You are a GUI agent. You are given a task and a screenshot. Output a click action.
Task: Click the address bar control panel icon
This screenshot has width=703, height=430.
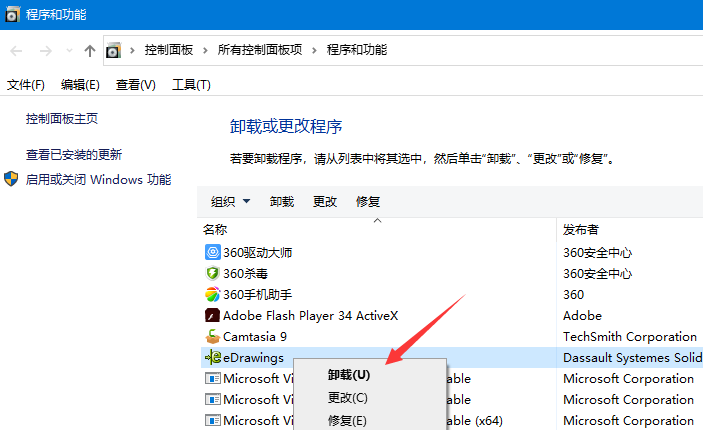[x=113, y=50]
